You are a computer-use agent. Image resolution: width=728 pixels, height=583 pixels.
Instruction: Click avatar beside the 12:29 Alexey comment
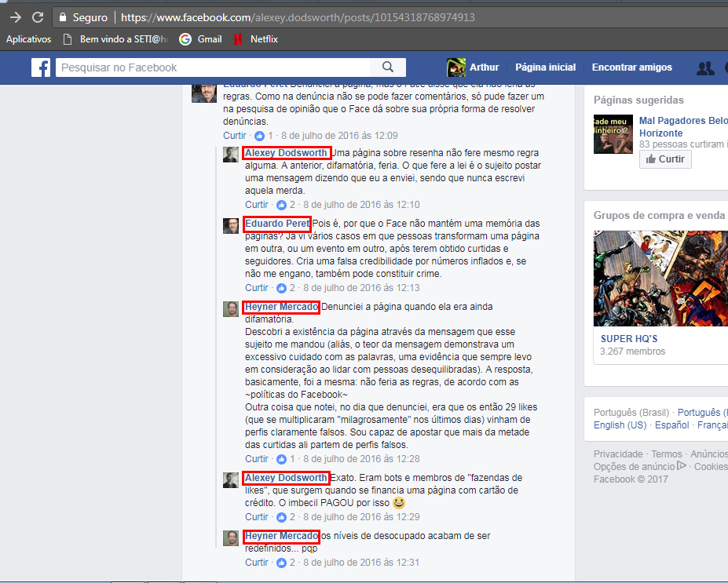point(231,480)
